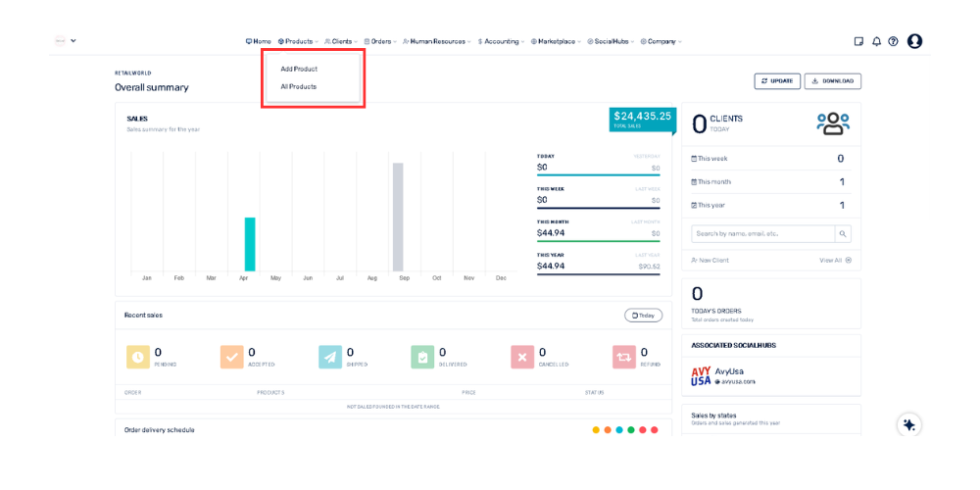The image size is (980, 490).
Task: Select All Products menu entry
Action: tap(299, 86)
